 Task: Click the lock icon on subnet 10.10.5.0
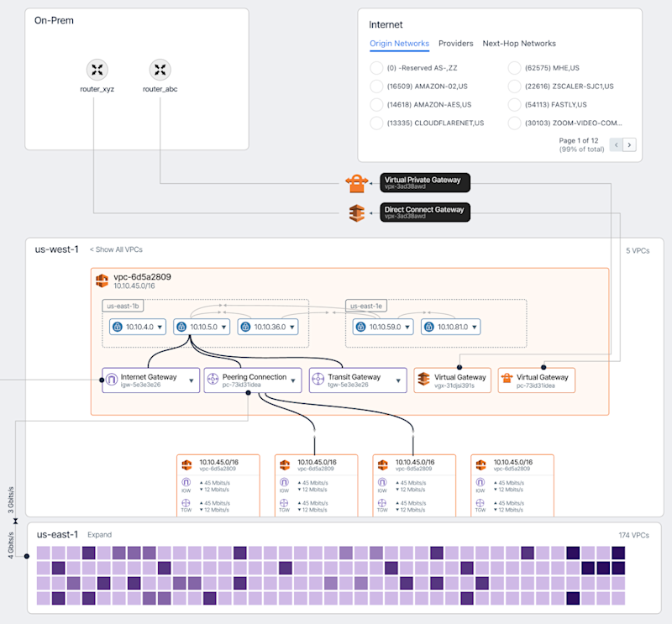(x=181, y=327)
